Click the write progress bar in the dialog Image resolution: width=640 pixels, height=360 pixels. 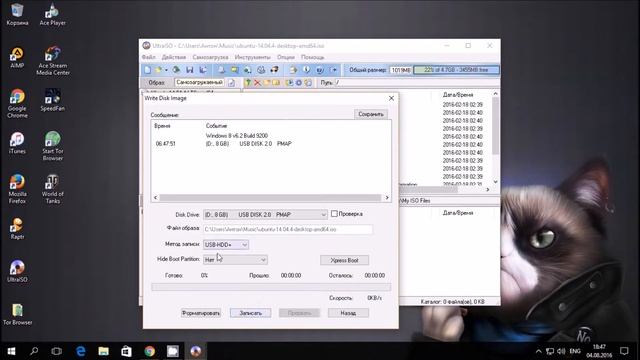(x=271, y=287)
